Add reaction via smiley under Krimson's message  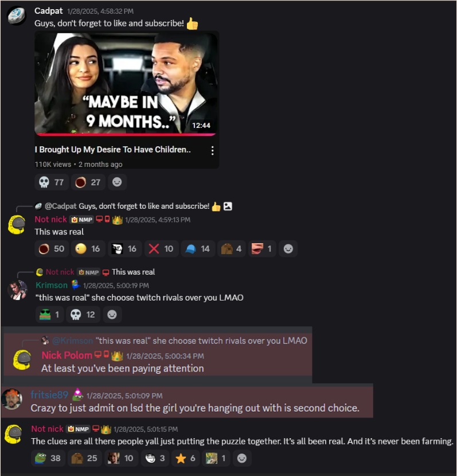pos(112,314)
